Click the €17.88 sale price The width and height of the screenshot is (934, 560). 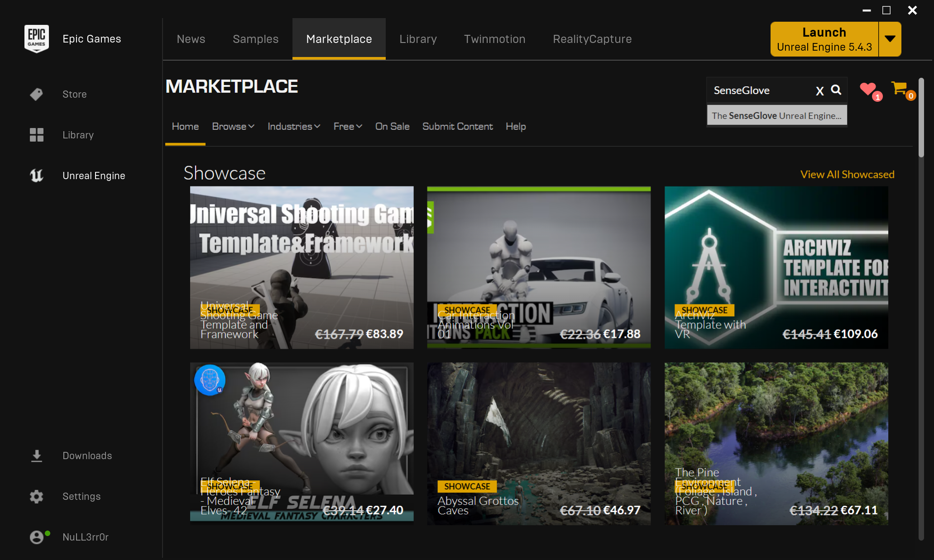pos(622,334)
